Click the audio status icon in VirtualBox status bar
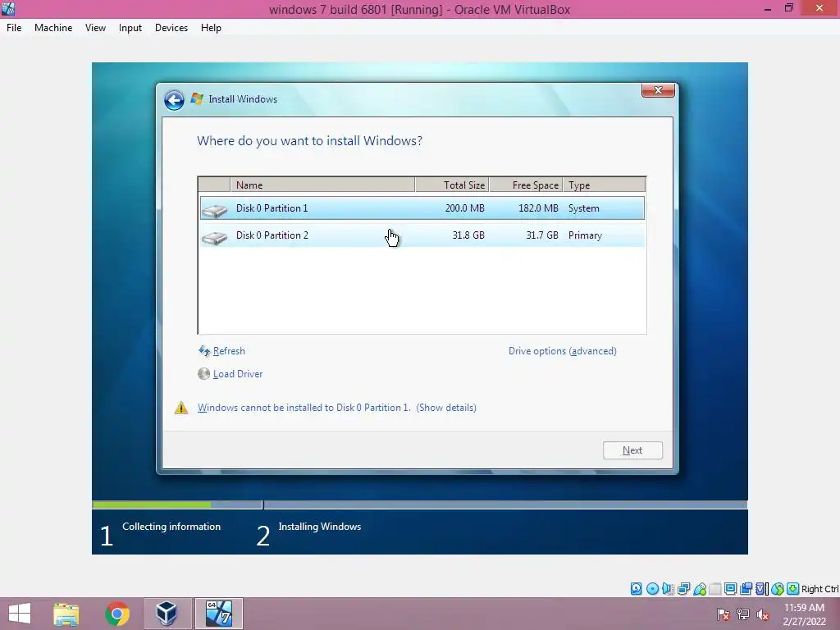Viewport: 840px width, 630px height. tap(668, 589)
